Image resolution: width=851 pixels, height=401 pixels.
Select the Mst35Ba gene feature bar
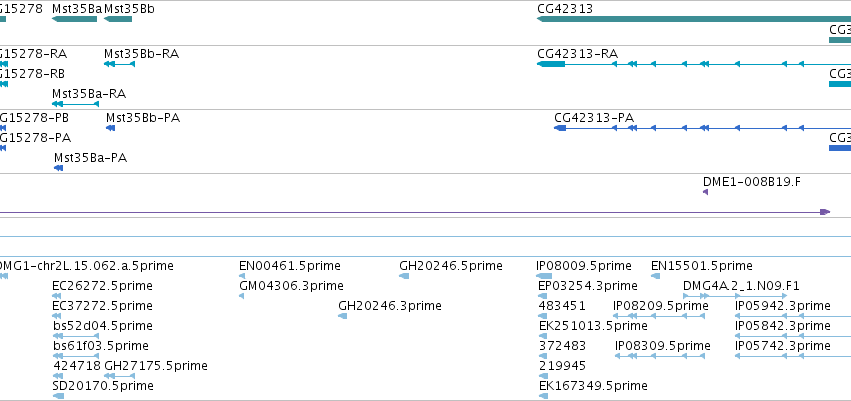pyautogui.click(x=74, y=19)
